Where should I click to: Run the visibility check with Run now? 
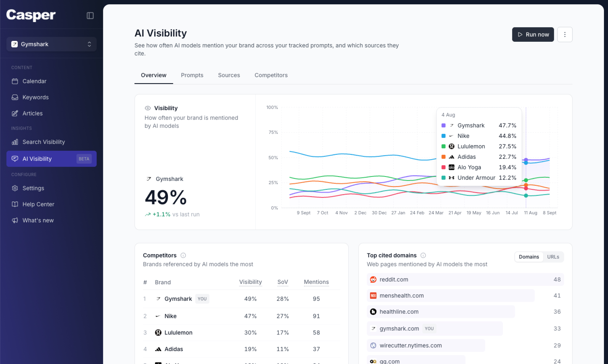click(533, 34)
